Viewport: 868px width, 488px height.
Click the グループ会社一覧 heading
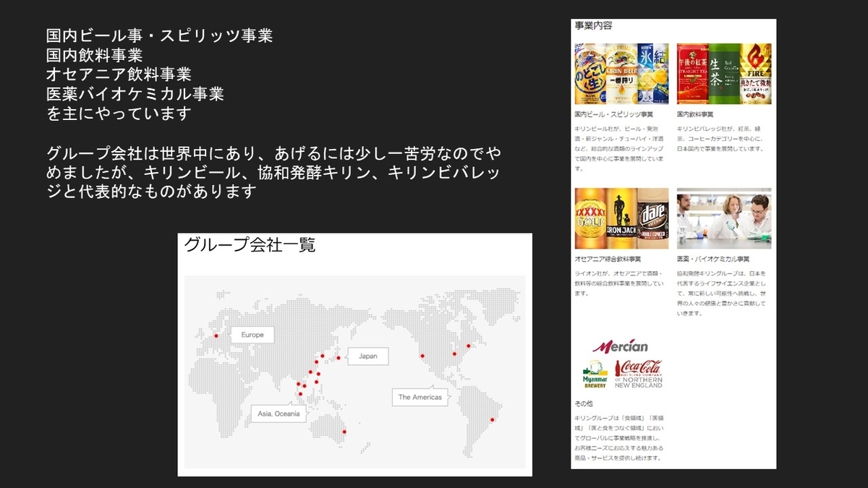250,245
